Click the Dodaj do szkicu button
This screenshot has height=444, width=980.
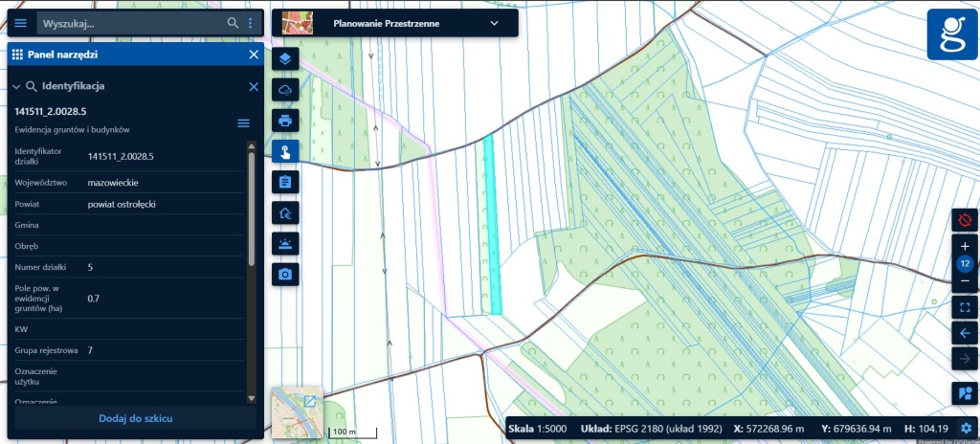[x=136, y=418]
